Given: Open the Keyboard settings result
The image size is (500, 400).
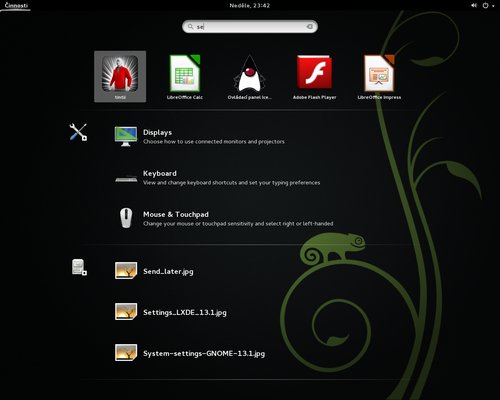Looking at the screenshot, I should (x=217, y=177).
